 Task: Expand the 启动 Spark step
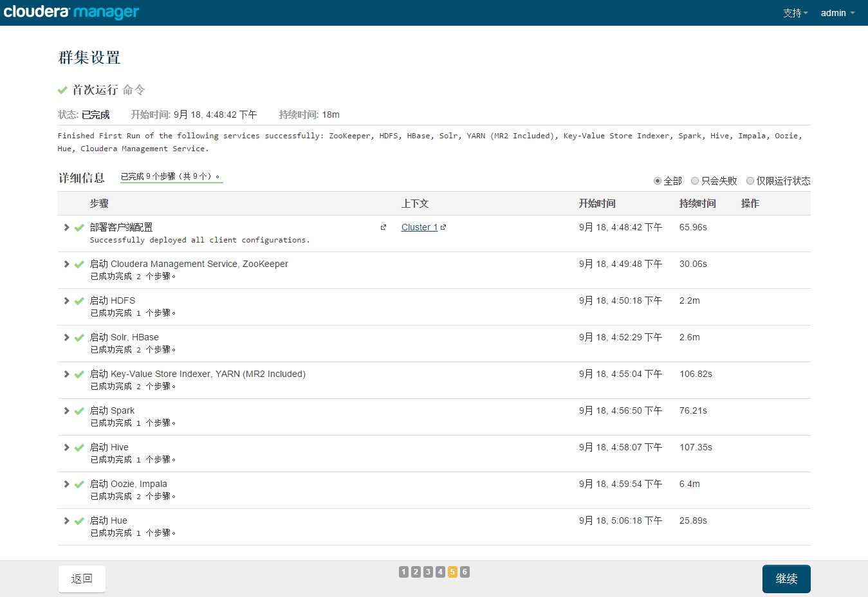point(66,410)
